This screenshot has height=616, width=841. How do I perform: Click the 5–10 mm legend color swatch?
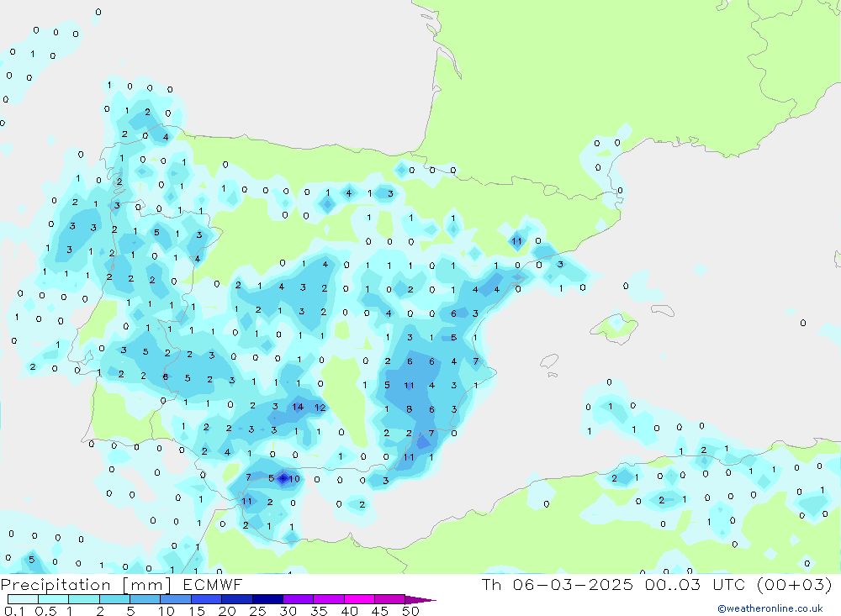click(145, 599)
